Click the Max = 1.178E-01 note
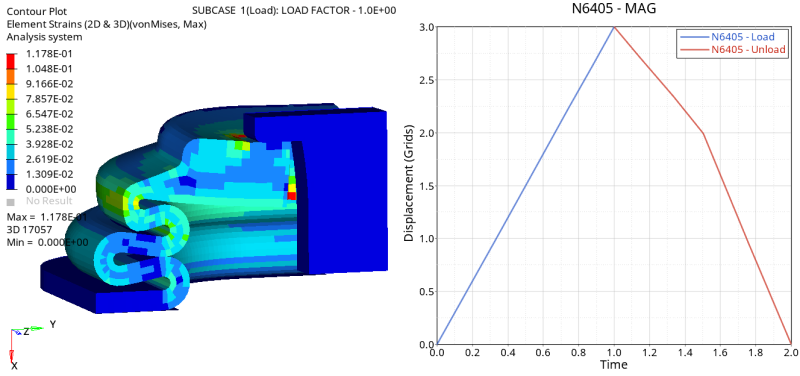The image size is (800, 376). (x=47, y=218)
